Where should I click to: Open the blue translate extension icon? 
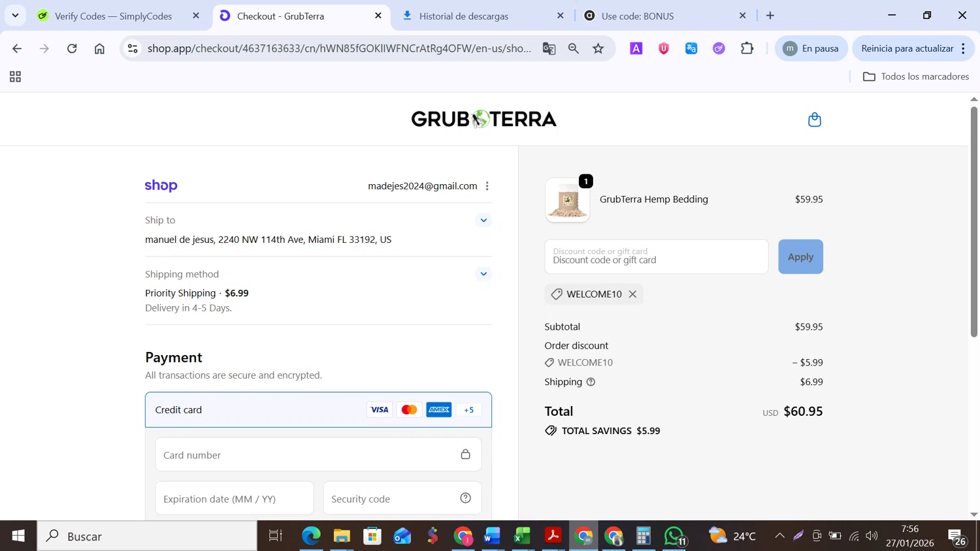pos(691,48)
